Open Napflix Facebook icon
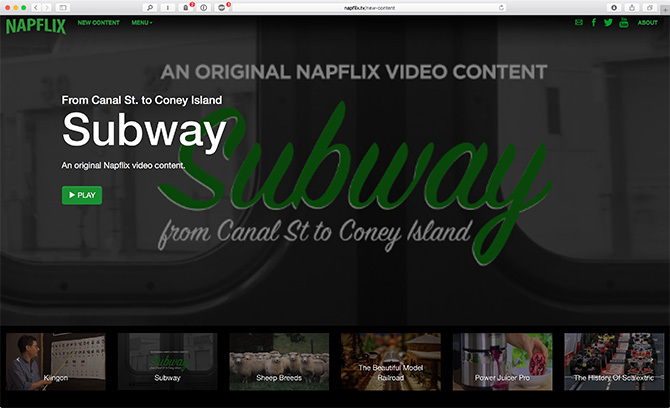The width and height of the screenshot is (670, 408). click(594, 22)
